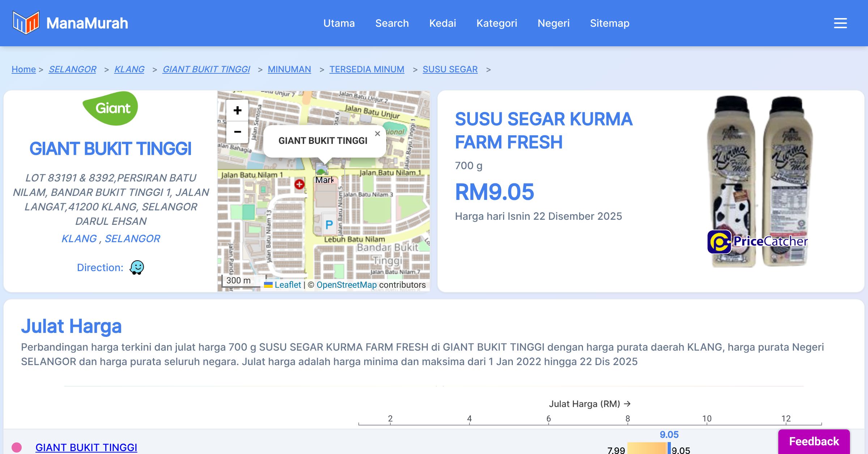Image resolution: width=868 pixels, height=454 pixels.
Task: Click the SELANGOR breadcrumb link
Action: [72, 69]
